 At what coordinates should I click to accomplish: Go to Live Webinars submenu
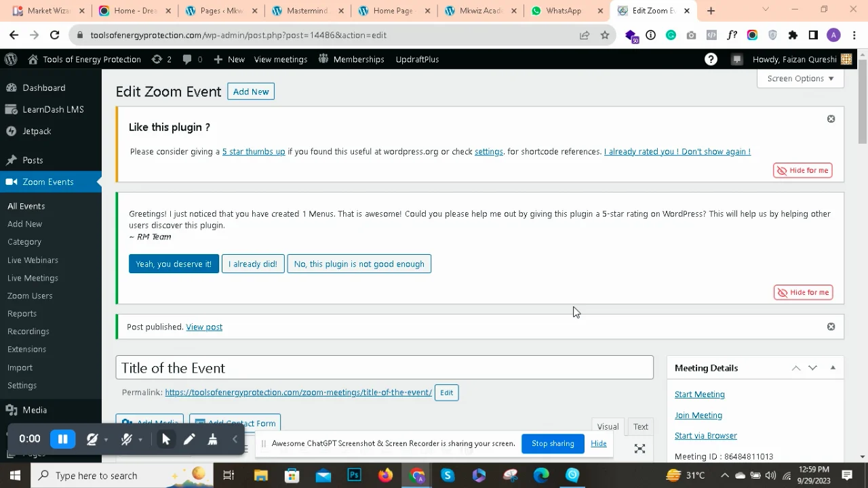(x=33, y=260)
